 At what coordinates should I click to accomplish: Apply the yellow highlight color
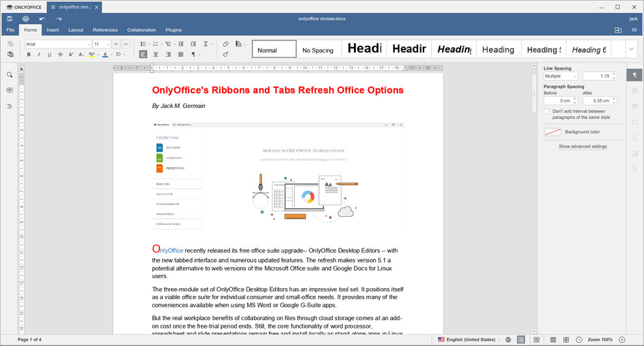click(92, 54)
